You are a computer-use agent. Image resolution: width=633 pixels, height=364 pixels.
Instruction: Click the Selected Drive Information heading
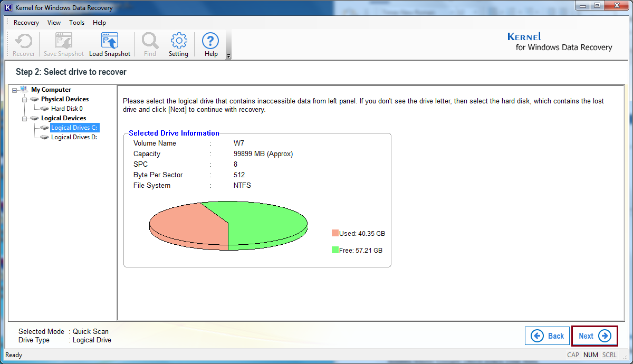174,133
